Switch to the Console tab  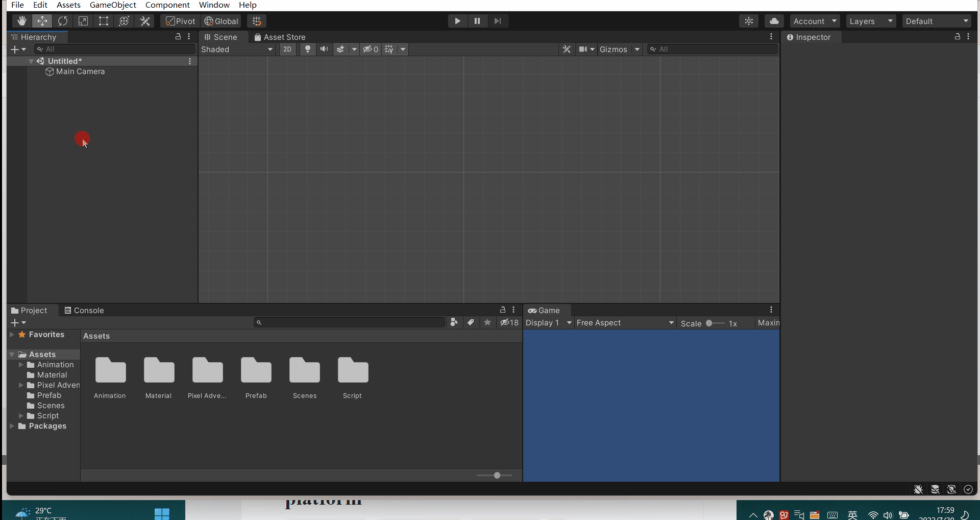[x=88, y=310]
